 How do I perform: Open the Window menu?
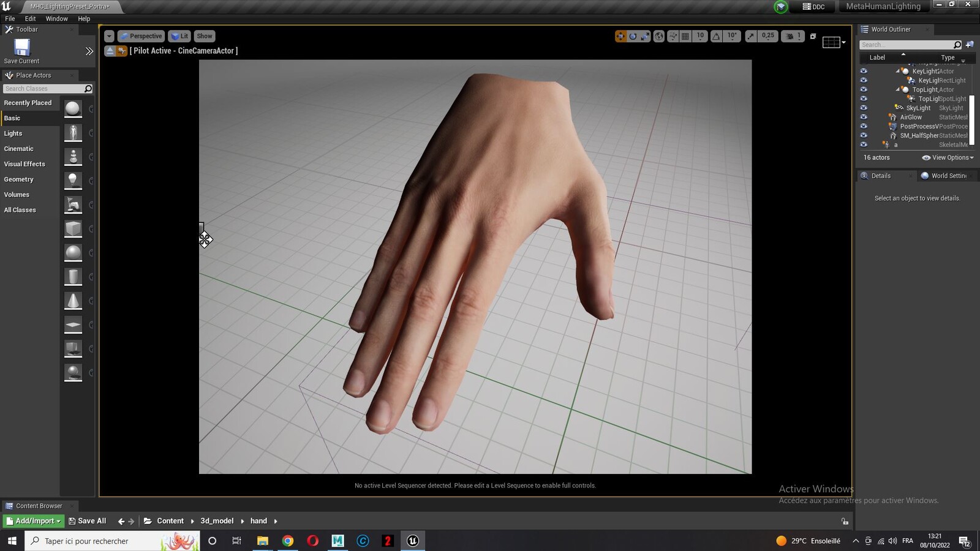[x=56, y=19]
